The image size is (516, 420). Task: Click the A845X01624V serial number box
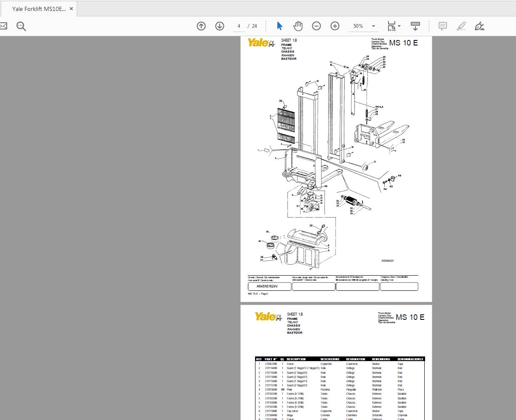point(269,287)
